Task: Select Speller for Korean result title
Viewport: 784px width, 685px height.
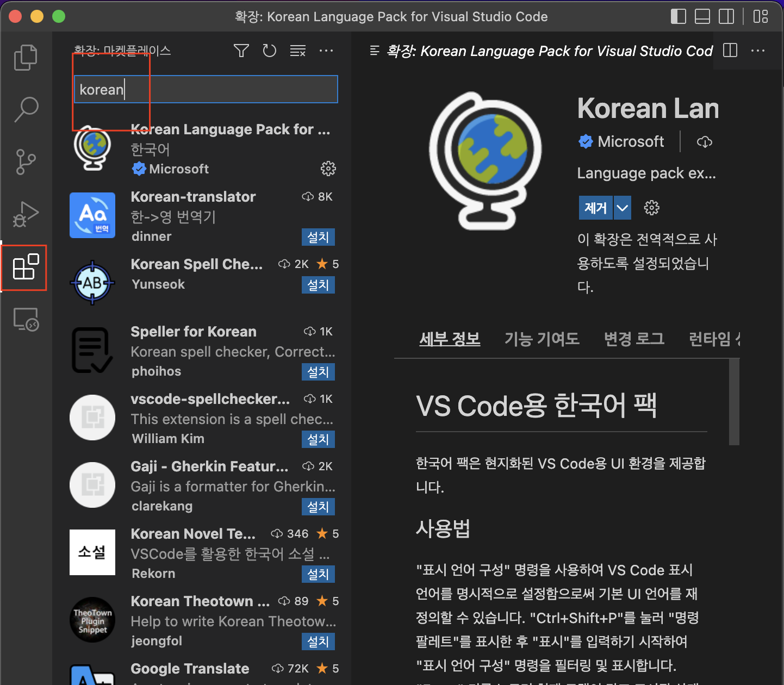Action: pos(194,332)
